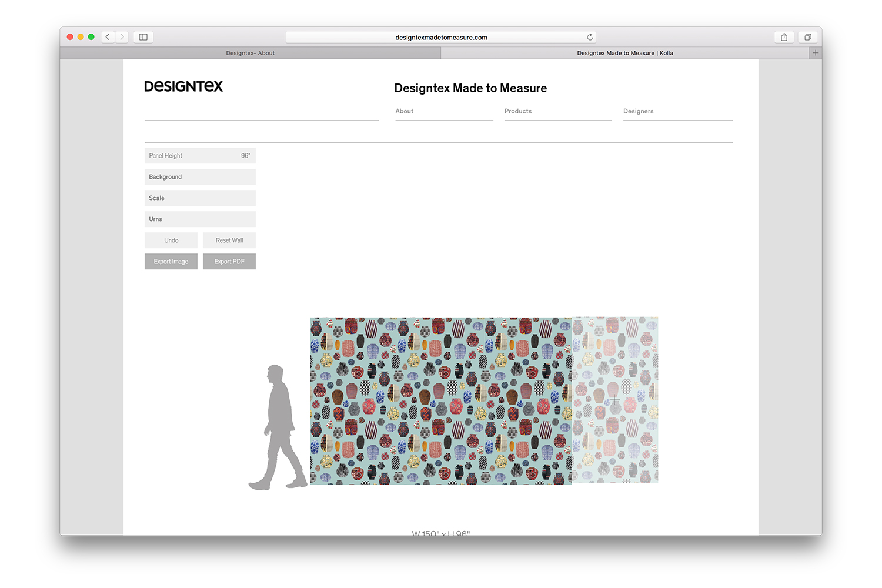
Task: Click the Safari back arrow button
Action: [x=108, y=37]
